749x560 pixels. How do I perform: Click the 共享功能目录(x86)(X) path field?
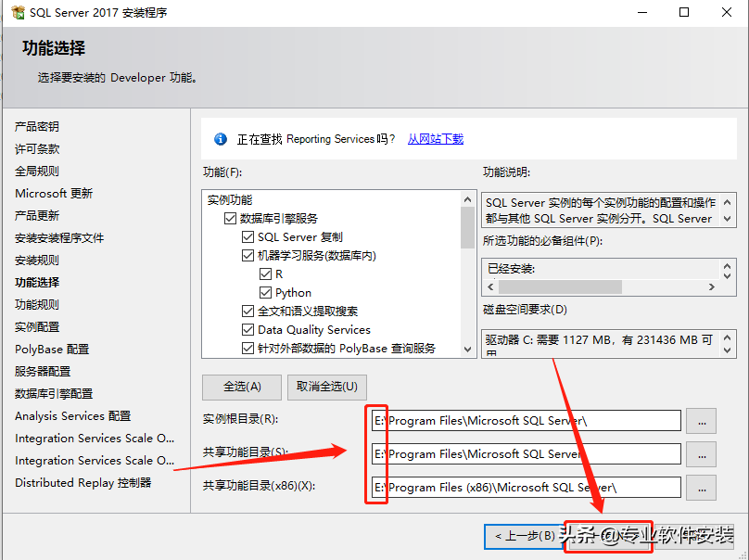coord(527,488)
